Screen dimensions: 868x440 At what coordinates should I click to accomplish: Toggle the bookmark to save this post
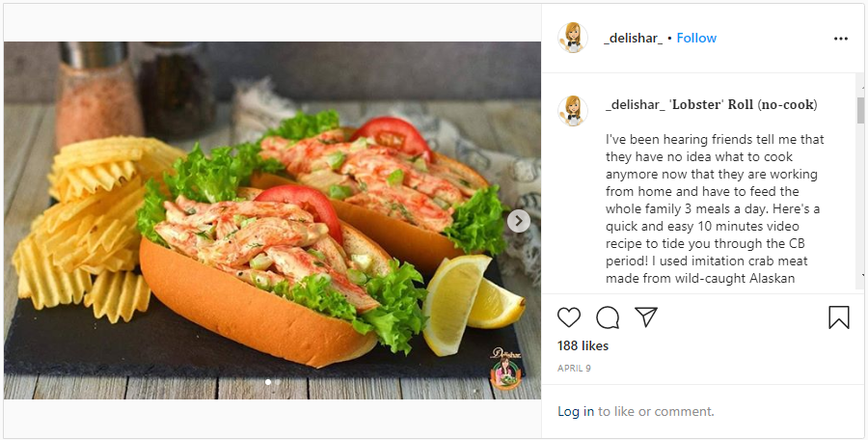click(839, 317)
